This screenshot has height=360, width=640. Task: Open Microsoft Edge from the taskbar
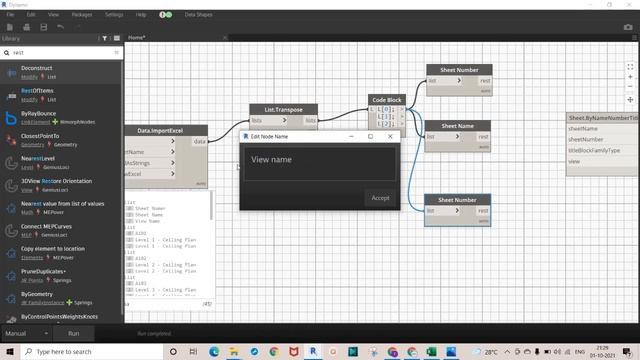click(x=214, y=351)
